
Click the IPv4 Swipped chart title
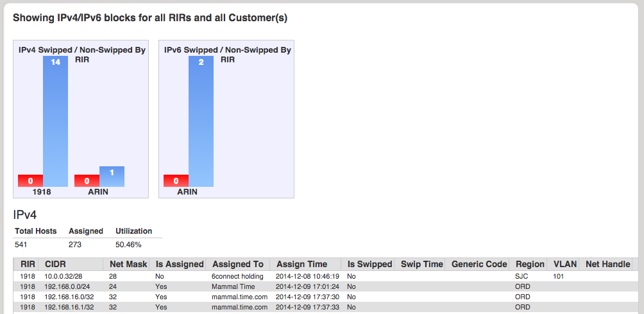coord(81,55)
